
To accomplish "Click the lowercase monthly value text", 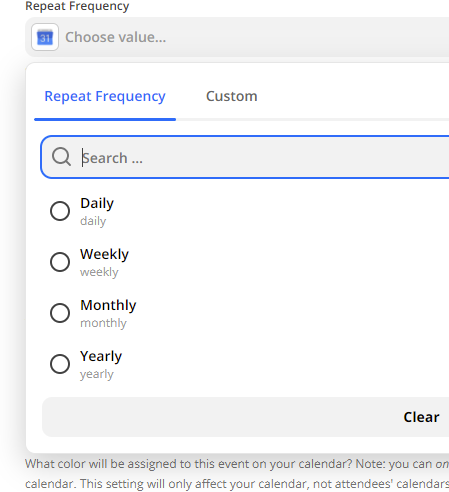I will 103,323.
